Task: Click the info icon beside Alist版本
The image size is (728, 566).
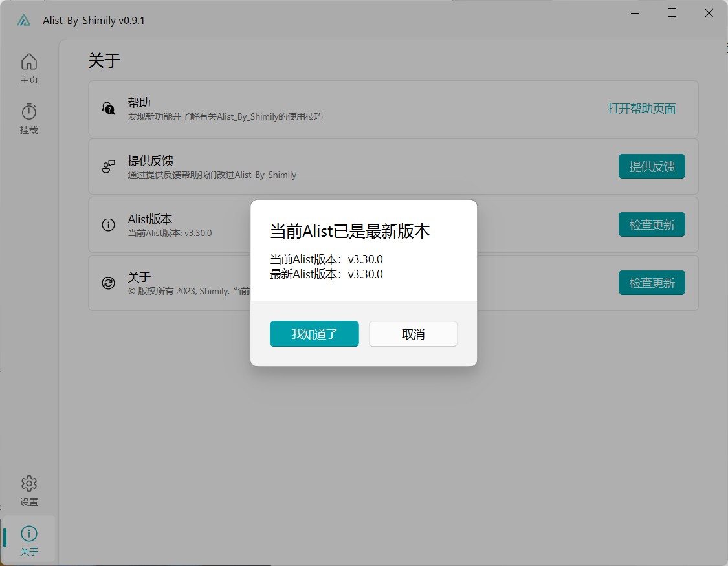Action: (109, 225)
